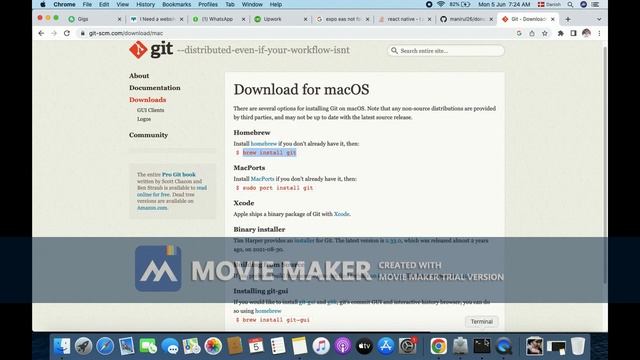The image size is (640, 360).
Task: Open the Documentation sidebar link
Action: click(x=155, y=88)
